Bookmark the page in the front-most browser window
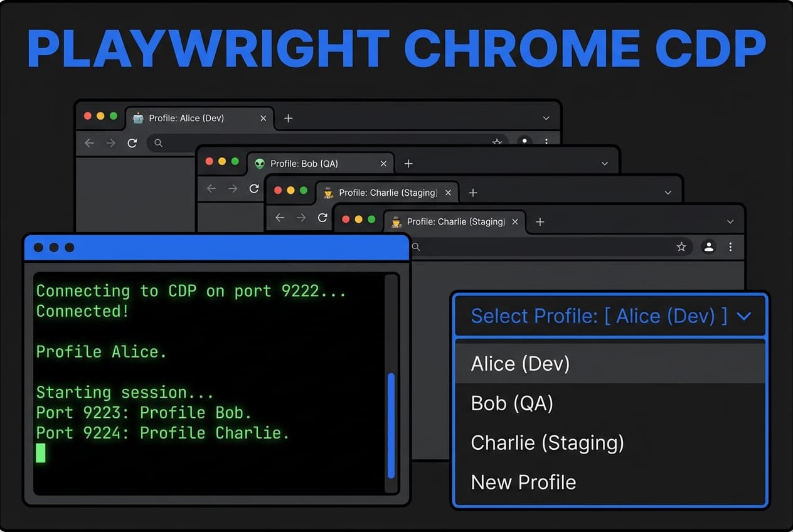793x532 pixels. tap(681, 247)
